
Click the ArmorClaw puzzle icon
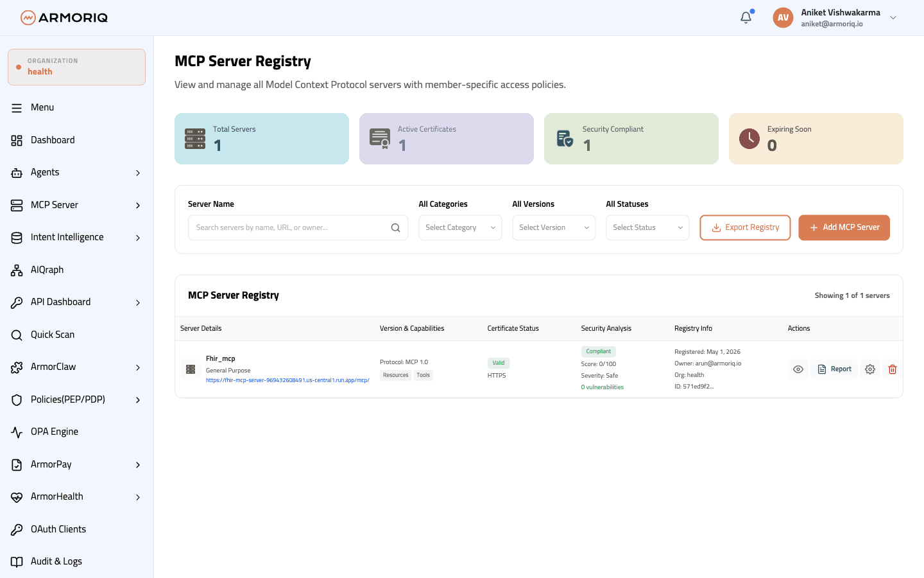pos(17,367)
